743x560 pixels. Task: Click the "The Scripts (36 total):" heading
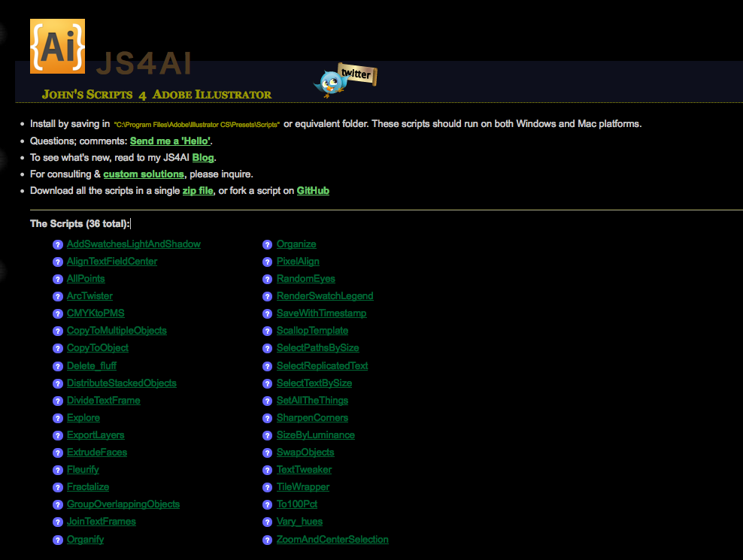[80, 223]
